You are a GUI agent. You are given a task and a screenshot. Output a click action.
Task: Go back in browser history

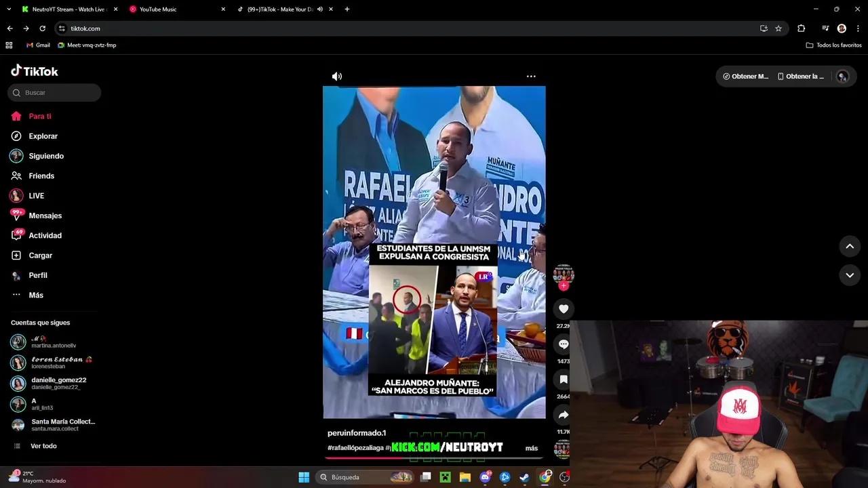click(9, 28)
